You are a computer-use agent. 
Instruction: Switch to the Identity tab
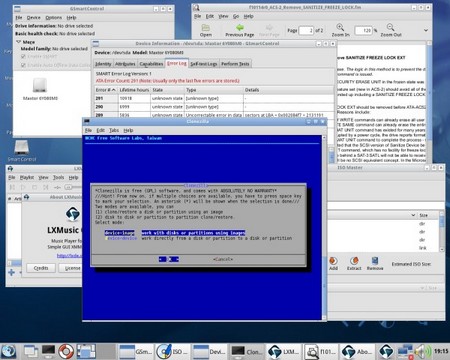pos(103,64)
